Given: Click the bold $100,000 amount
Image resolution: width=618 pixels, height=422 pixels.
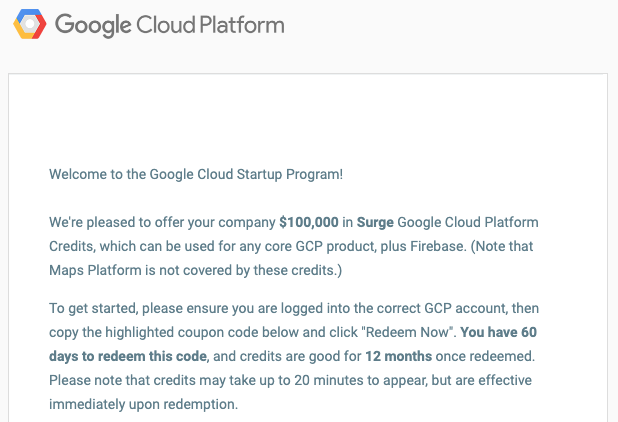Looking at the screenshot, I should pyautogui.click(x=309, y=222).
